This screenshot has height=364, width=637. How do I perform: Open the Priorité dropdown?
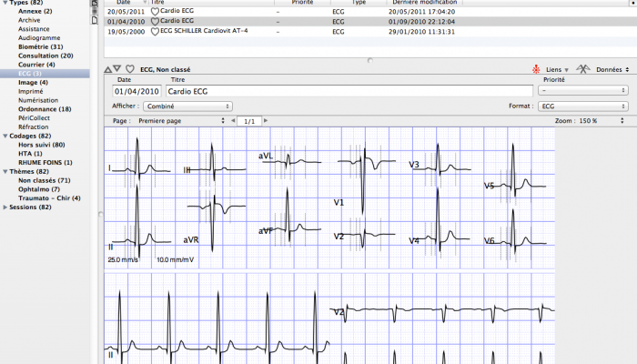tap(583, 90)
